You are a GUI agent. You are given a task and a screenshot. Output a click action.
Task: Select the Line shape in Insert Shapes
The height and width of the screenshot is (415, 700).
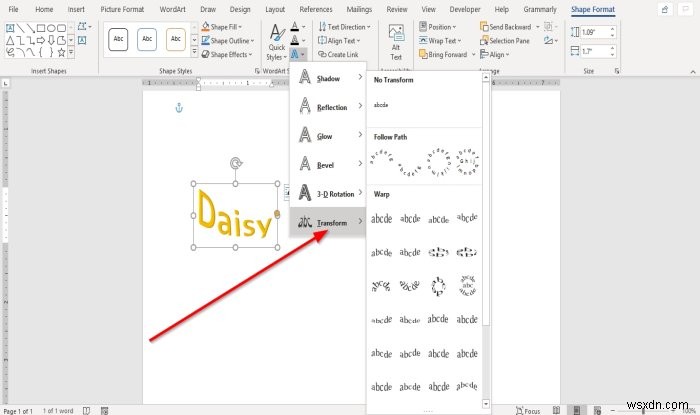pyautogui.click(x=21, y=28)
